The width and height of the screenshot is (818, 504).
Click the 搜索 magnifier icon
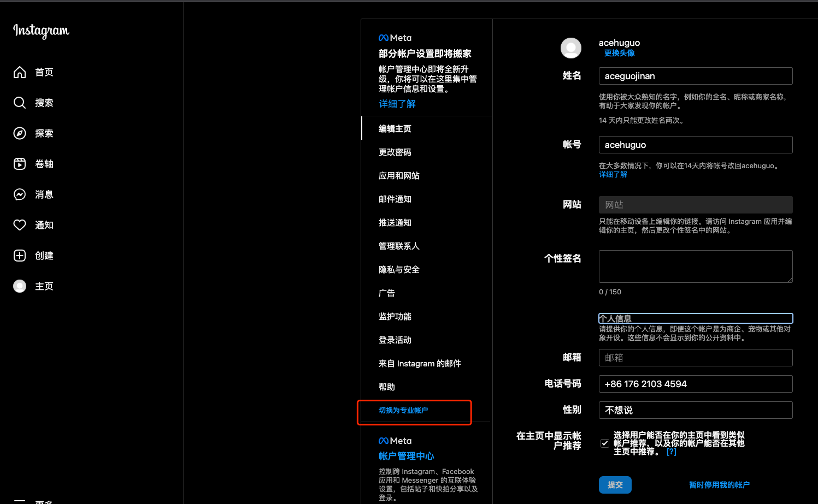tap(20, 103)
